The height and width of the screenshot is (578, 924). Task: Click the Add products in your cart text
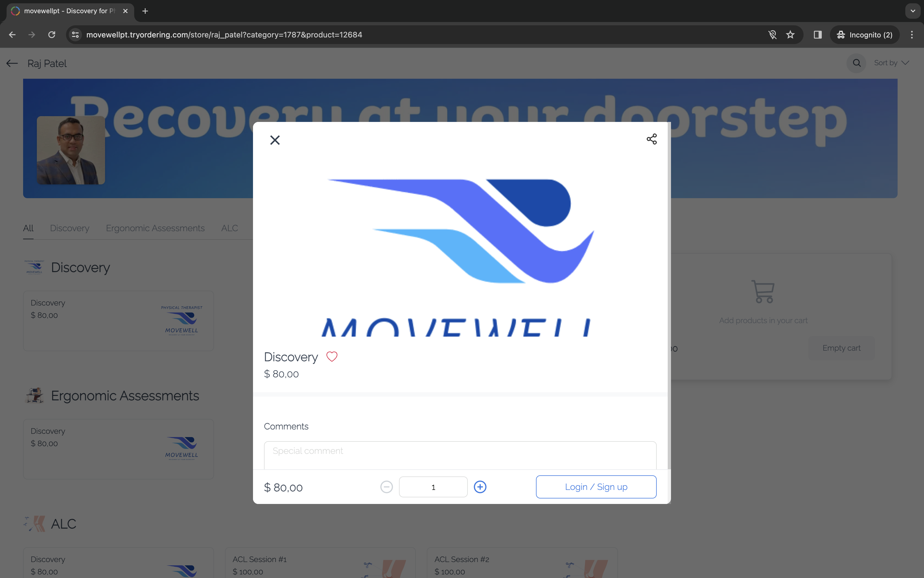click(x=763, y=320)
